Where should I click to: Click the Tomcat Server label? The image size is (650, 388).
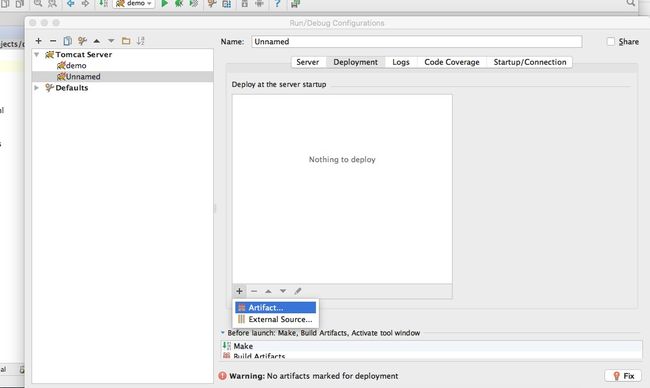84,54
